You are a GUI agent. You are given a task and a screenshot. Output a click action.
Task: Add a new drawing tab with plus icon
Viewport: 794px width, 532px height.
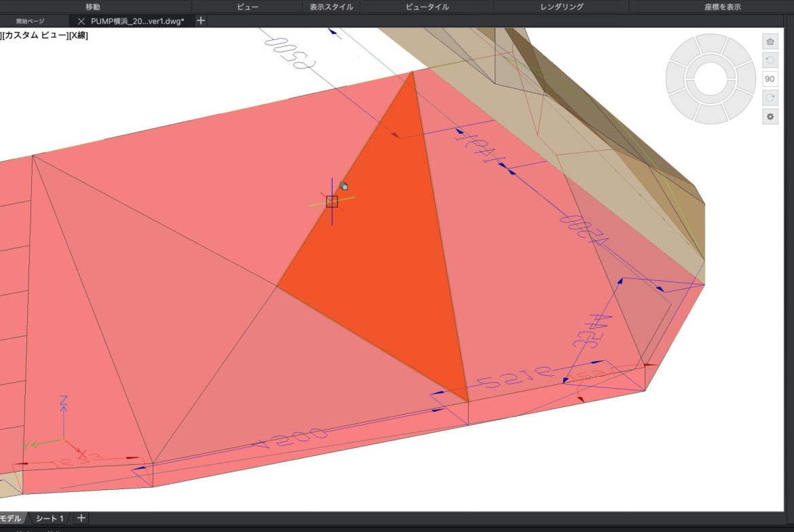point(201,21)
